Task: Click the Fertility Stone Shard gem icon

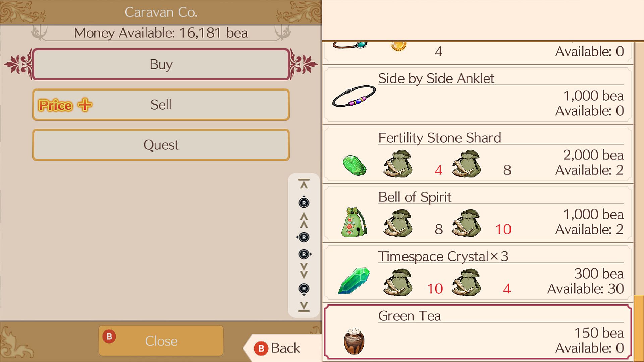Action: (355, 165)
